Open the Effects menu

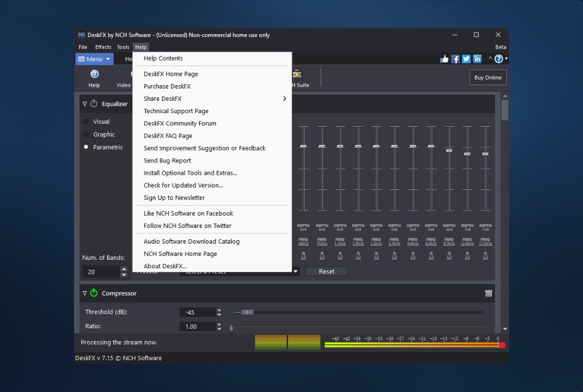[103, 47]
